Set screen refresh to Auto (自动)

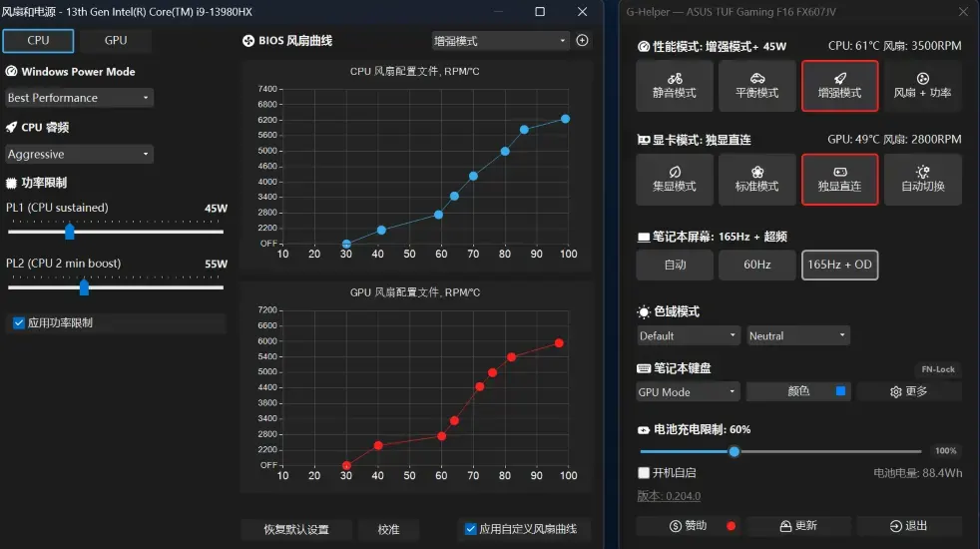pyautogui.click(x=675, y=265)
